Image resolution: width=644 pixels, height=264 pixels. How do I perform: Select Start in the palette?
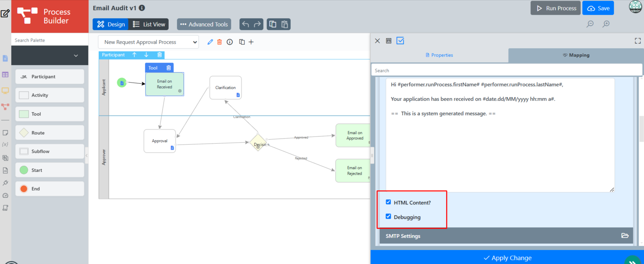tap(50, 170)
